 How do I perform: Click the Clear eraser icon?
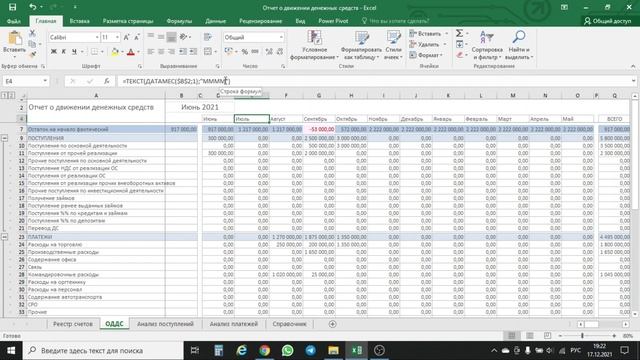coord(460,54)
